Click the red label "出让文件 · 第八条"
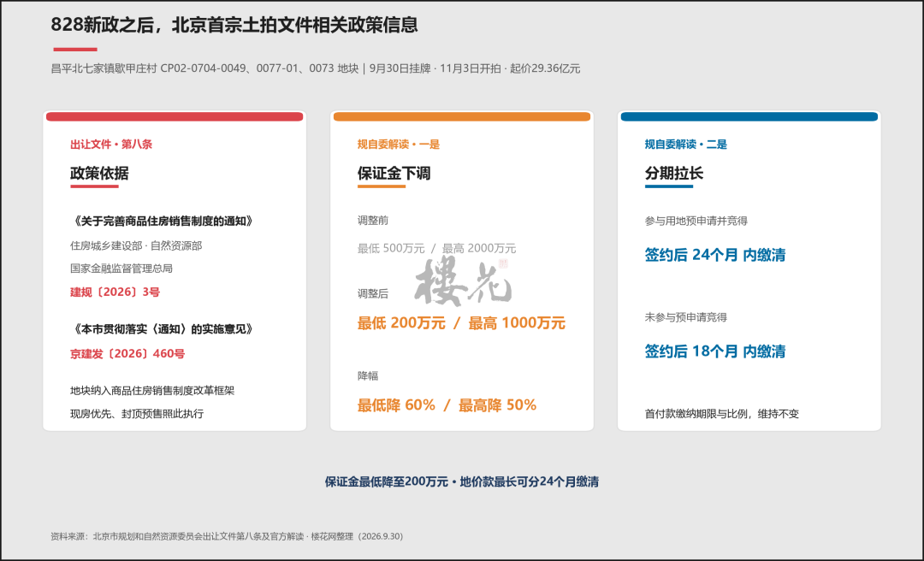 coord(110,145)
